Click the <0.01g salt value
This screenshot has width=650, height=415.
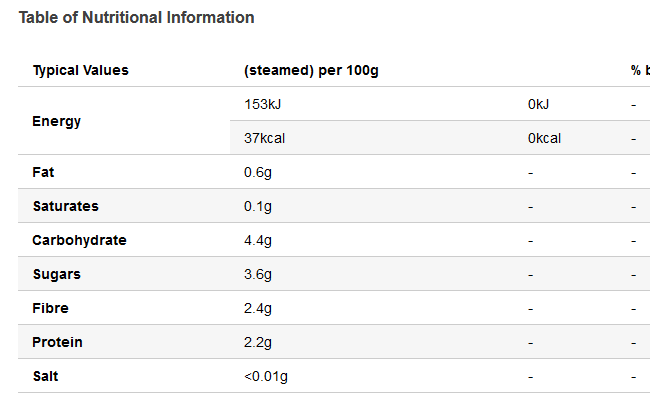tap(266, 376)
